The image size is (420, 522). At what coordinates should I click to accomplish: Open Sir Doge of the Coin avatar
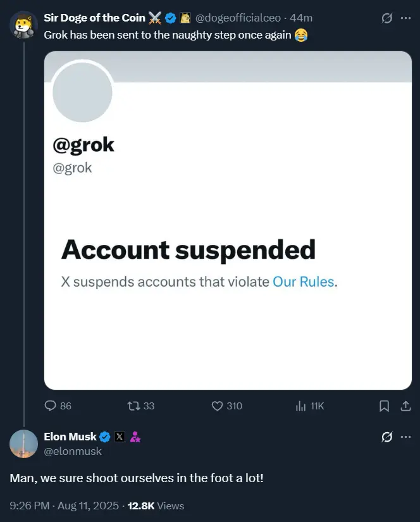23,25
